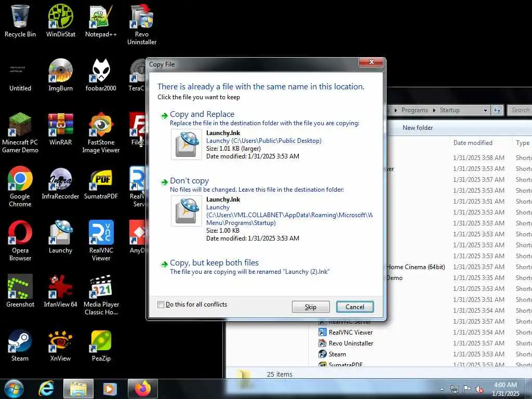
Task: Open Internet Explorer from taskbar
Action: pos(46,389)
